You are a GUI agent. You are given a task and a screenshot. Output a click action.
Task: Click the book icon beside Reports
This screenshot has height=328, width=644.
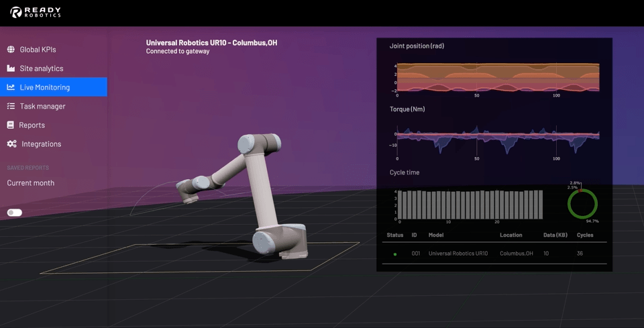tap(10, 125)
